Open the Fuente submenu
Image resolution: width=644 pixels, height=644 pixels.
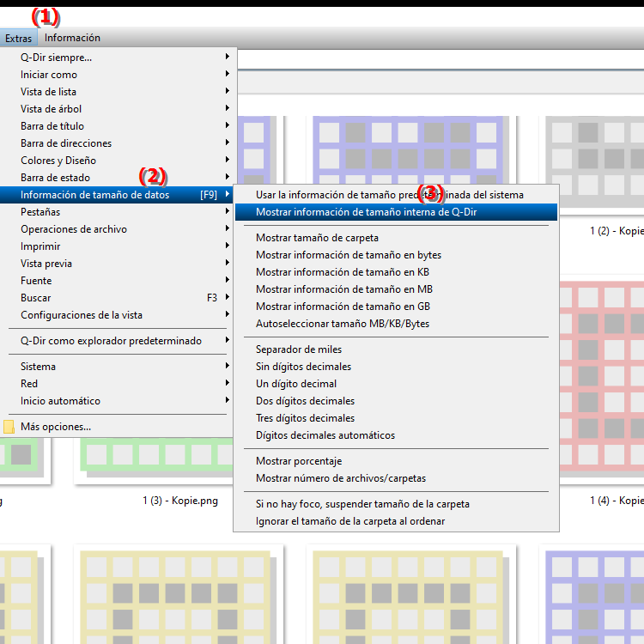click(x=118, y=281)
